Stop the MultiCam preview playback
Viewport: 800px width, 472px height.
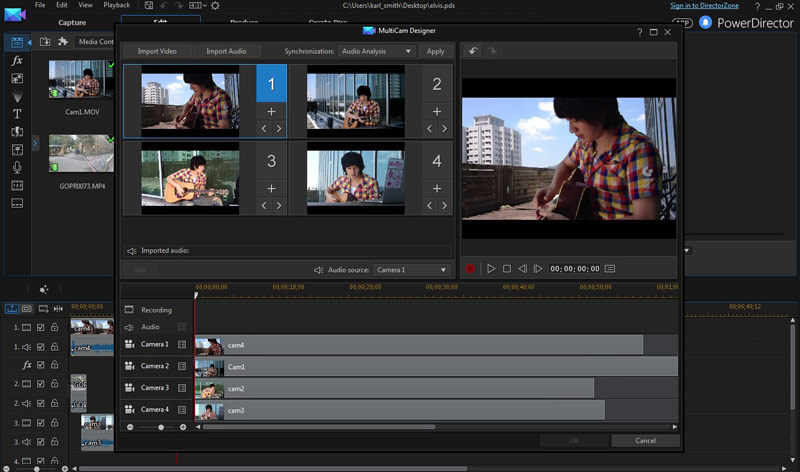tap(507, 268)
